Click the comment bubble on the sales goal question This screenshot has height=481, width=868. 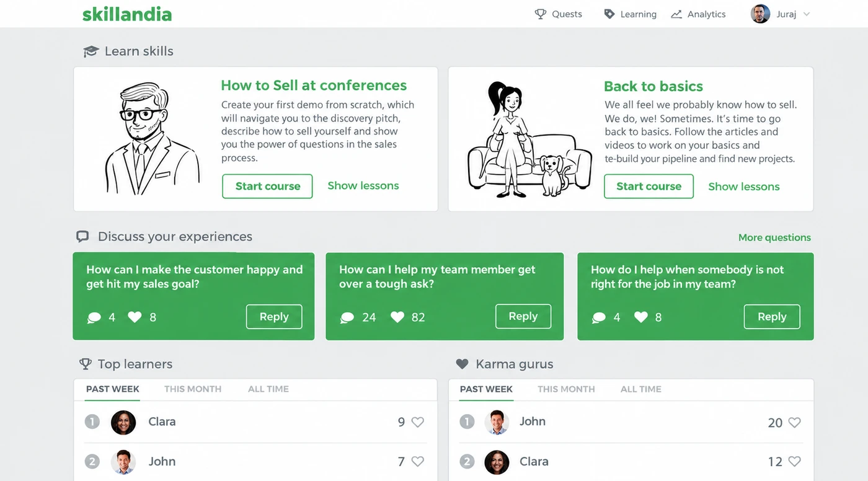(94, 317)
